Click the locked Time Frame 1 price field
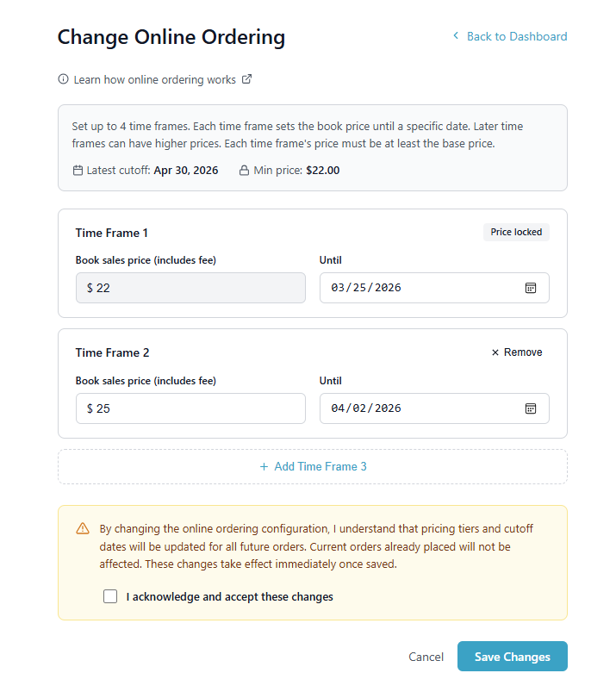The height and width of the screenshot is (698, 616). (190, 288)
